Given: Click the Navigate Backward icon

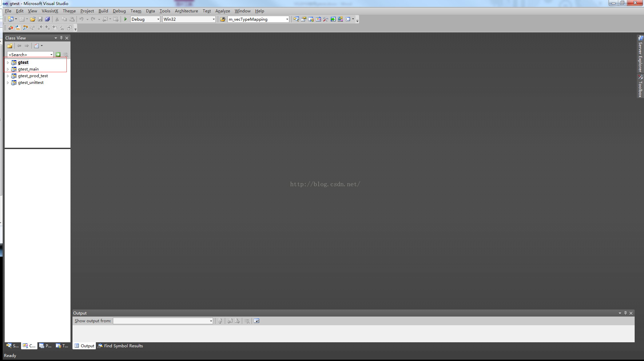Looking at the screenshot, I should coord(105,19).
